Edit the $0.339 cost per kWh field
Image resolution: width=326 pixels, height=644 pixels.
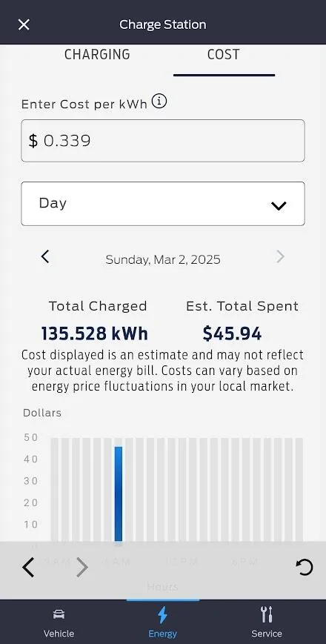click(x=163, y=141)
